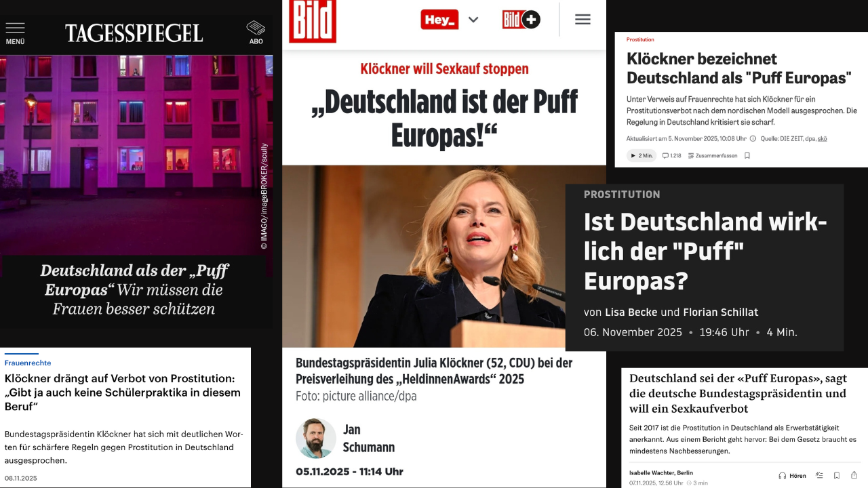868x488 pixels.
Task: Open BILD hamburger menu icon
Action: tap(583, 20)
